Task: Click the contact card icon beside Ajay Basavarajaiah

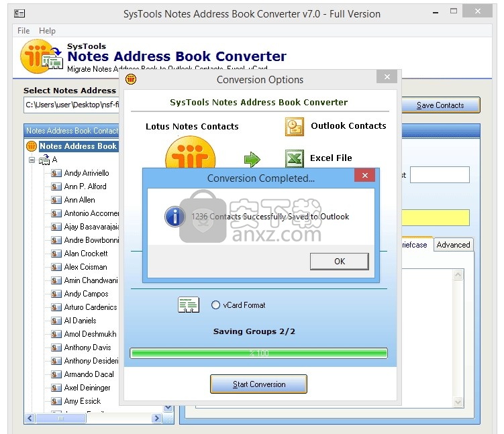Action: click(x=56, y=227)
